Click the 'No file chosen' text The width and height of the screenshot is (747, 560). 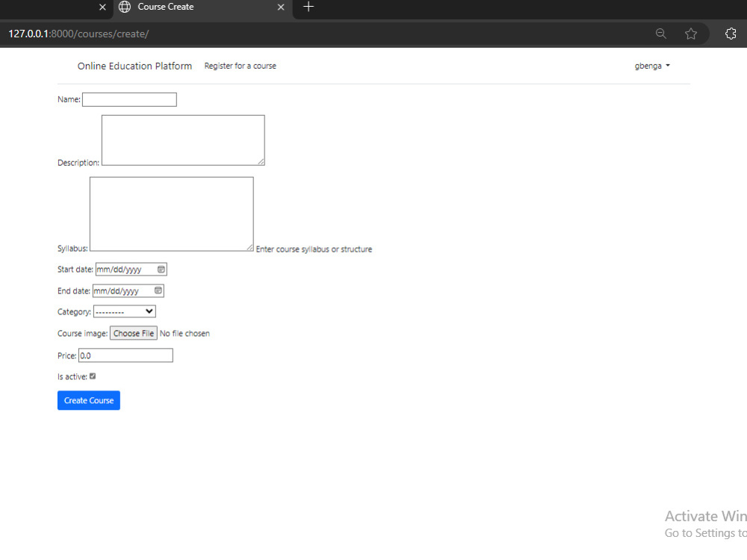pyautogui.click(x=185, y=333)
